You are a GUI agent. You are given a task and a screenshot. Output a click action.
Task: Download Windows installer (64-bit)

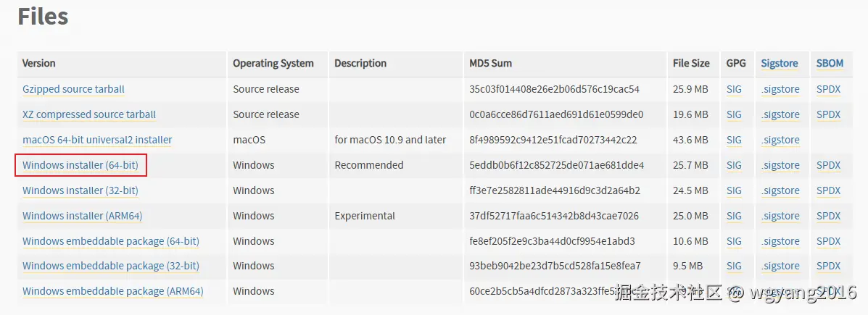[80, 165]
